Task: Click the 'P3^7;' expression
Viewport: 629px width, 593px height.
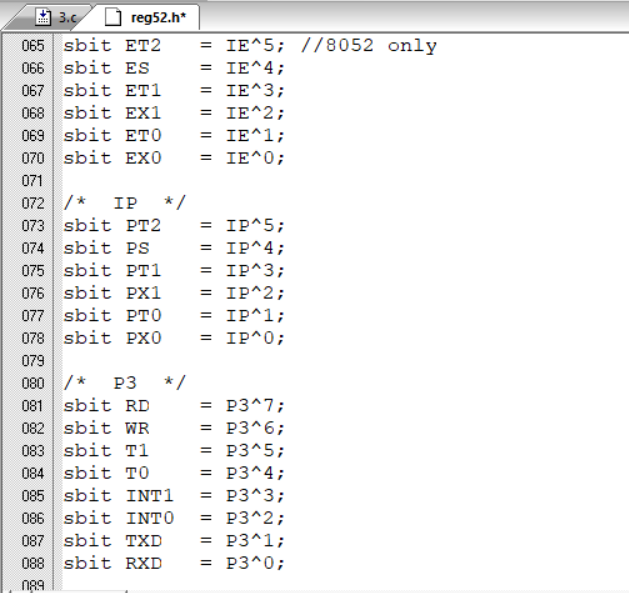Action: point(255,406)
